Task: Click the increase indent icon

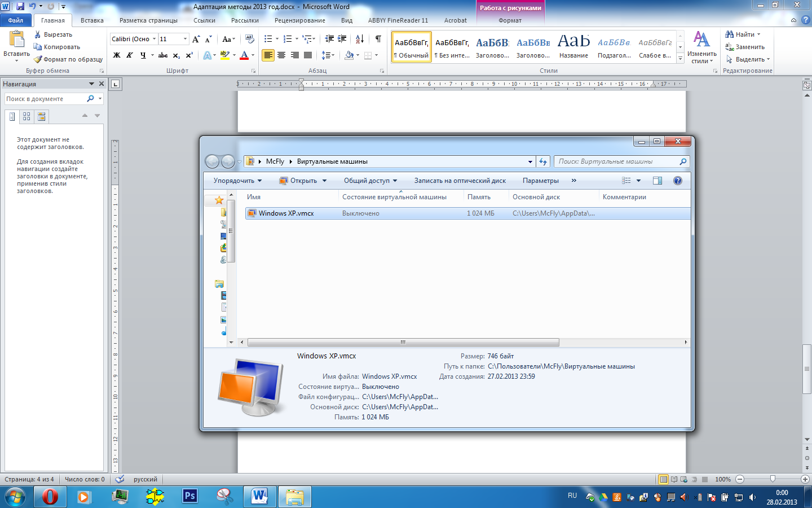Action: (342, 39)
